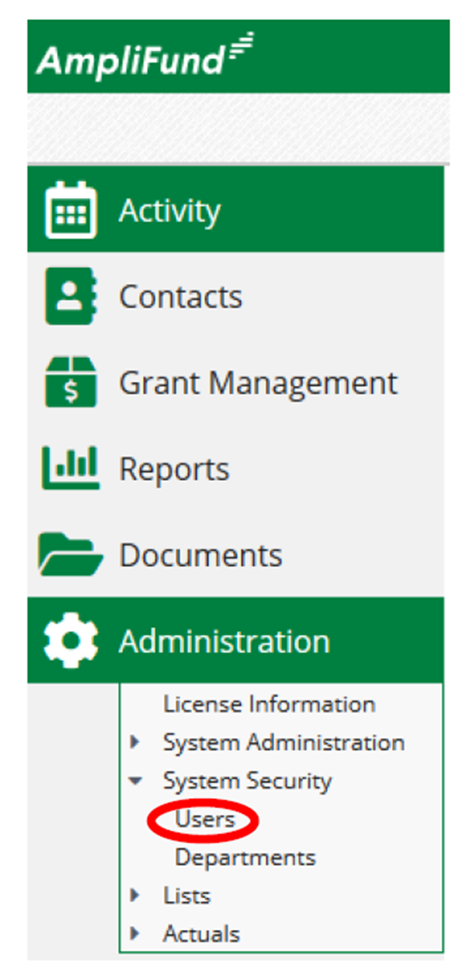
Task: Open the Contacts menu label
Action: tap(180, 296)
